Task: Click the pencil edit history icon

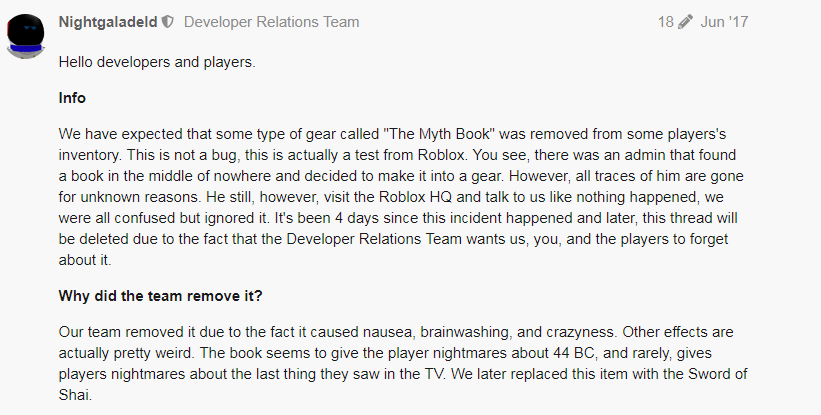Action: (685, 22)
